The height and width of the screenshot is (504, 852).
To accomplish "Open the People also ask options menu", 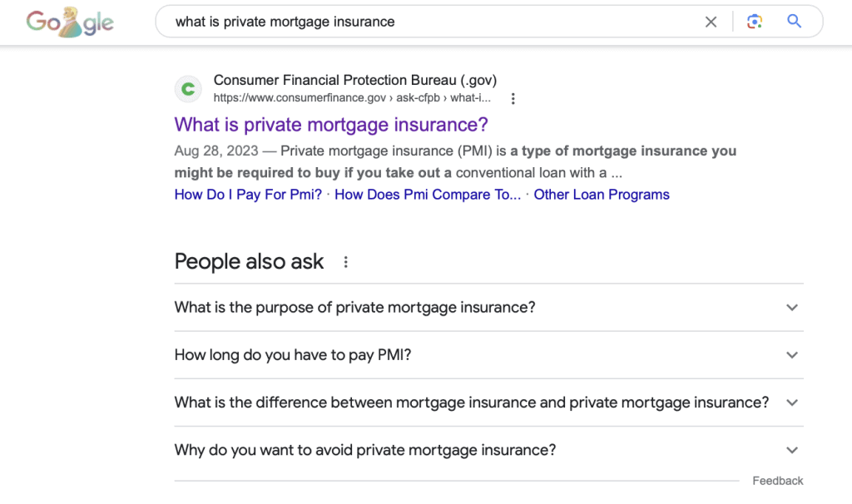I will (345, 262).
